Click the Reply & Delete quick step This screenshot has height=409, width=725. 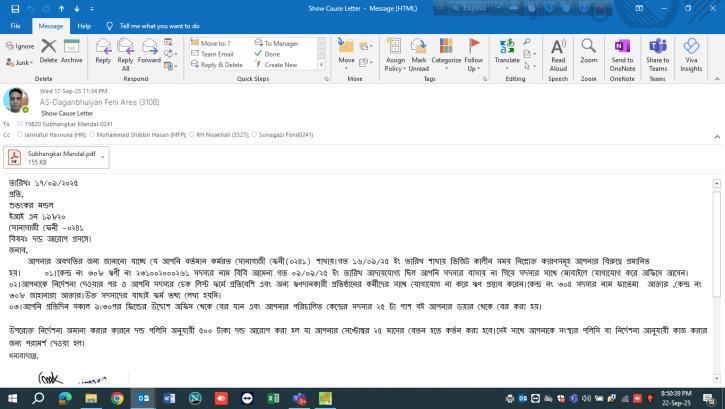[x=221, y=65]
